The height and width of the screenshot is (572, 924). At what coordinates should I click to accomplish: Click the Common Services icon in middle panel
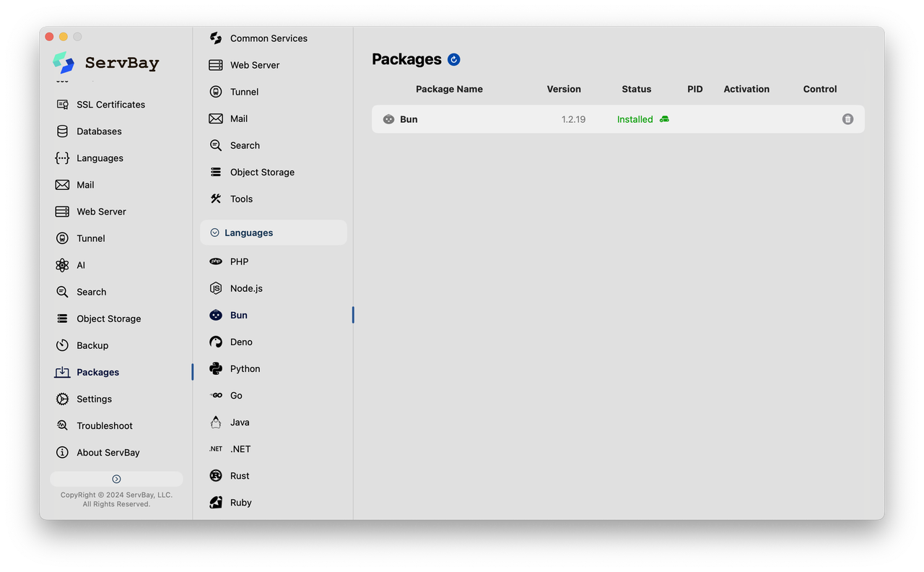216,38
